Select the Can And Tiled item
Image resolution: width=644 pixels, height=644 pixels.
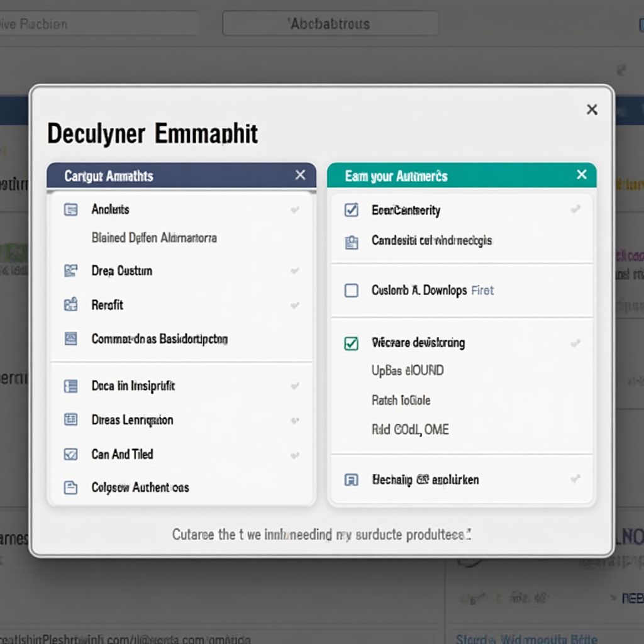(122, 454)
